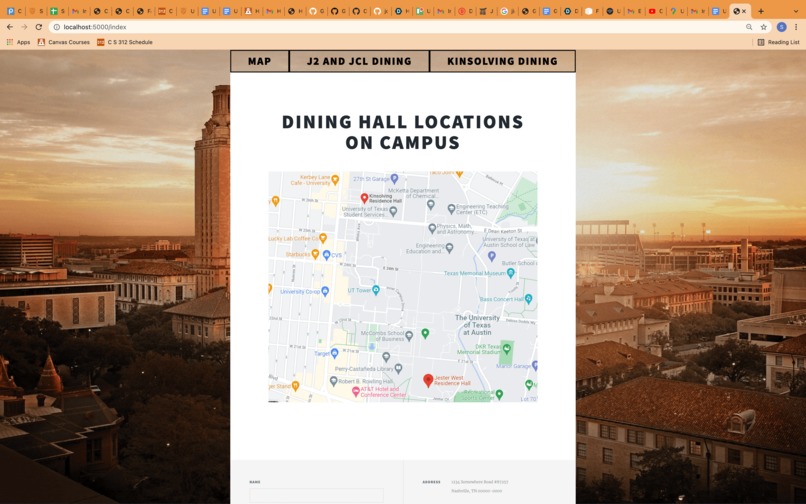Viewport: 806px width, 504px height.
Task: Click the Engineering Teaching Center pin
Action: click(x=451, y=208)
